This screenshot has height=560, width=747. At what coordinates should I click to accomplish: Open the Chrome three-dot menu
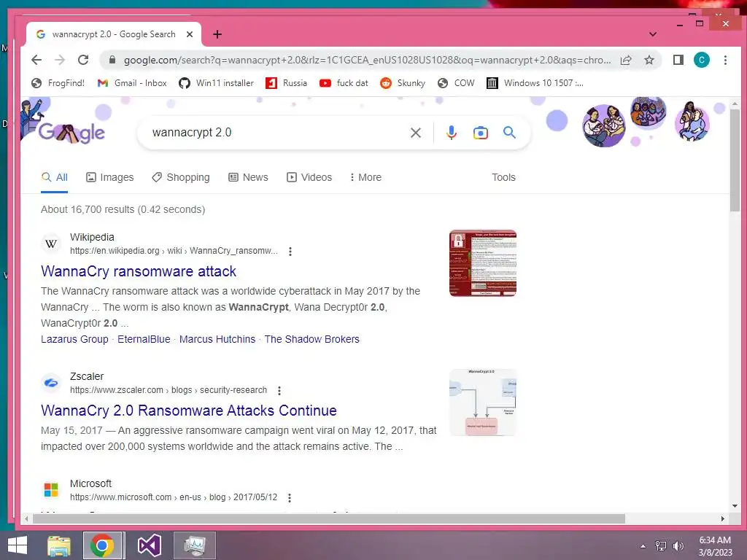coord(725,60)
